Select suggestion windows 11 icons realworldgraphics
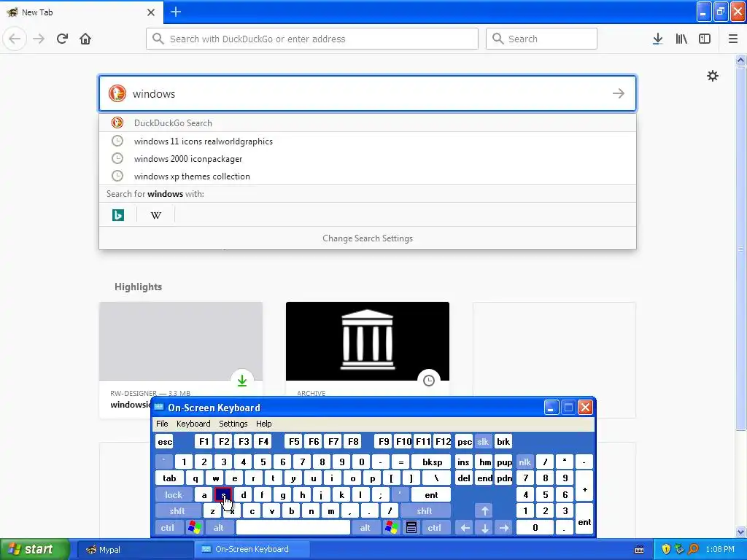The image size is (747, 560). tap(368, 141)
